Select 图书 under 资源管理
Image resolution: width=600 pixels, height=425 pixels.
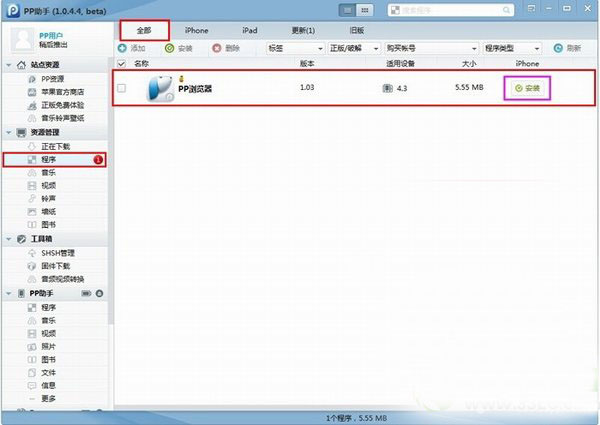48,225
